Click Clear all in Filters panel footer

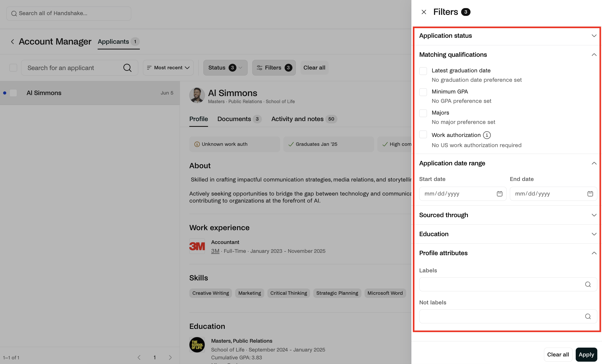[x=558, y=355]
